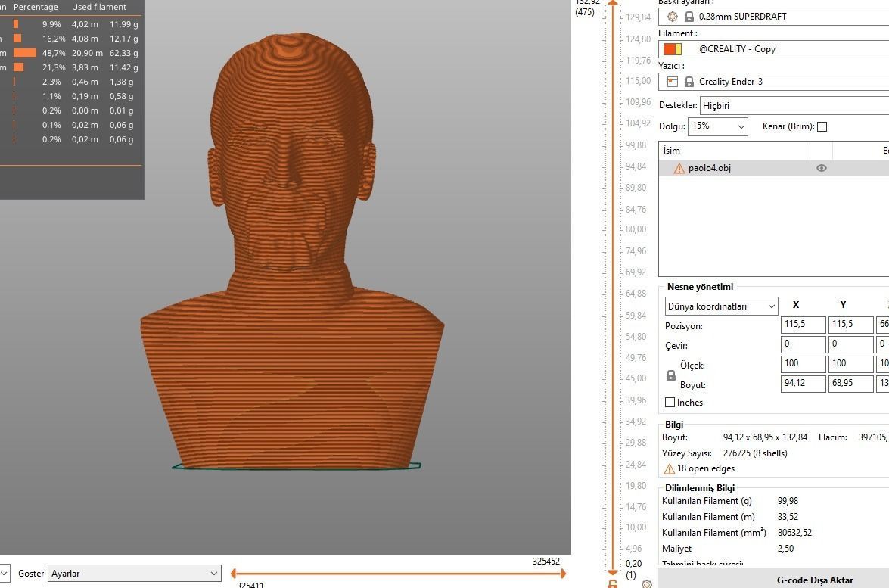Click the horizontal move slider left thumb
889x588 pixels.
pyautogui.click(x=233, y=574)
